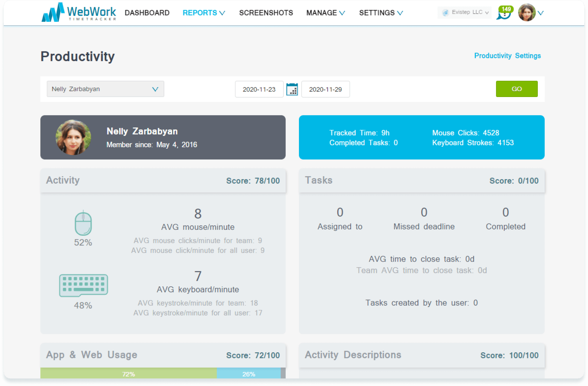Viewport: 588px width, 386px height.
Task: Click the AVG keyboard/minute value 7
Action: tap(198, 276)
